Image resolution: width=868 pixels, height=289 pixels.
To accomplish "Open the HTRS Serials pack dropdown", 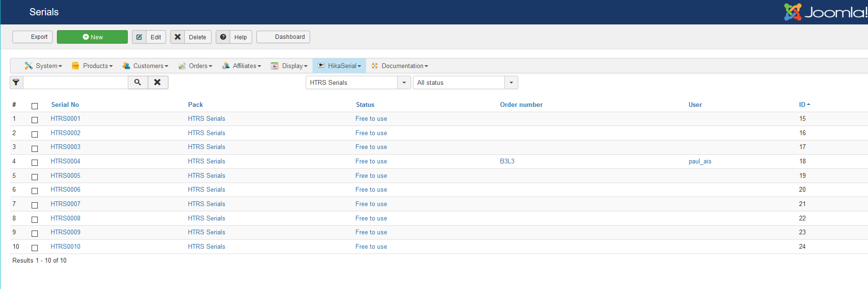I will [x=404, y=82].
